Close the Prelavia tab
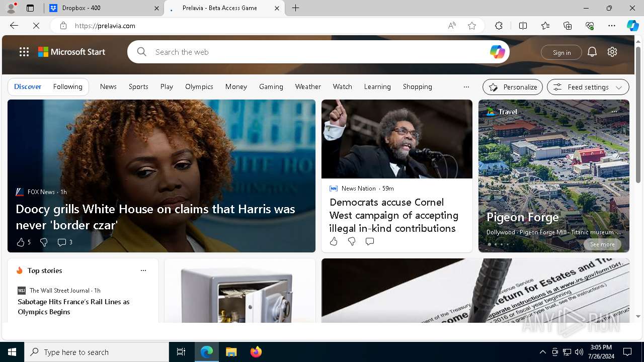The image size is (644, 362). click(x=277, y=8)
